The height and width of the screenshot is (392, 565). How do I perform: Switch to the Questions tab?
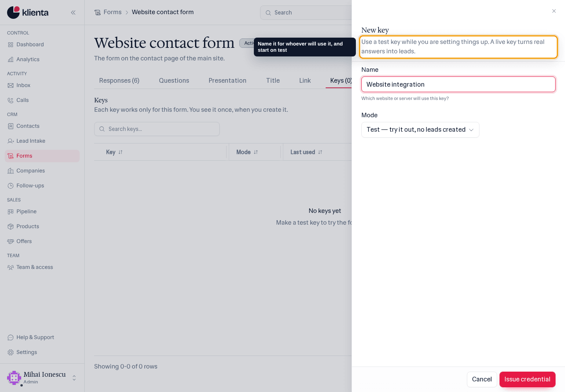click(x=174, y=80)
